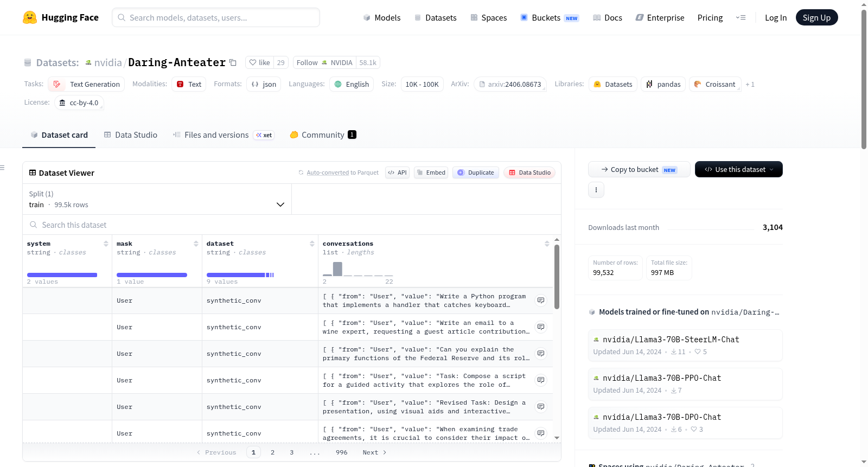The image size is (868, 467).
Task: Open Data Studio button in viewer
Action: pos(529,172)
